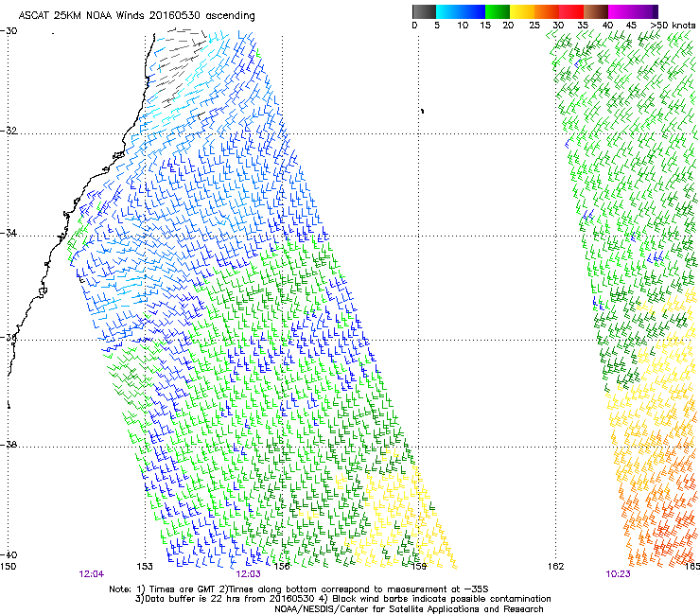Image resolution: width=700 pixels, height=615 pixels.
Task: Click the -32 latitude axis label
Action: 9,131
